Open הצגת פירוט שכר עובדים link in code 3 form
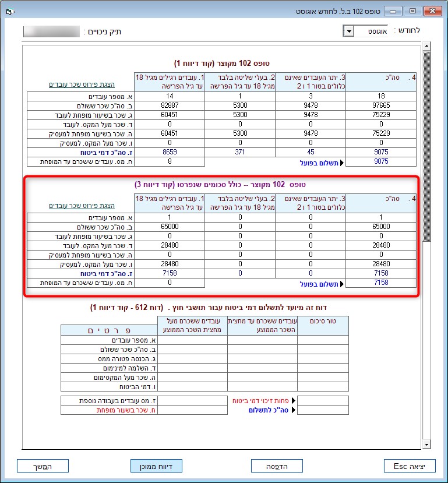Screen dimensions: 448x483 coord(82,206)
